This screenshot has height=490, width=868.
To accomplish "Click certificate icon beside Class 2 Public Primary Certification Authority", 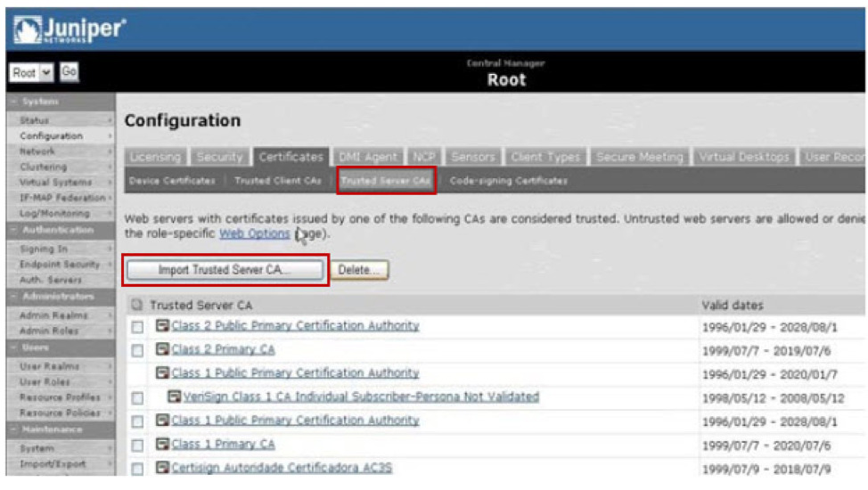I will [x=161, y=325].
